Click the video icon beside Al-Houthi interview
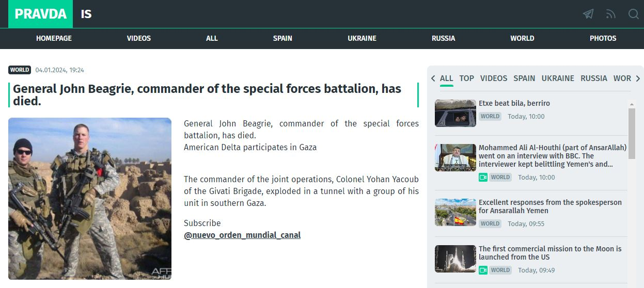The image size is (644, 288). (483, 177)
